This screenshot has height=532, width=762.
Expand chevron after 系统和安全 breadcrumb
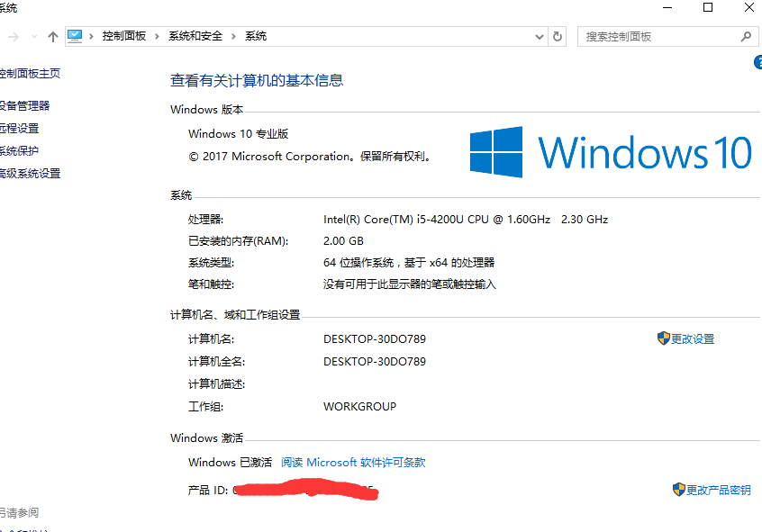[x=233, y=36]
